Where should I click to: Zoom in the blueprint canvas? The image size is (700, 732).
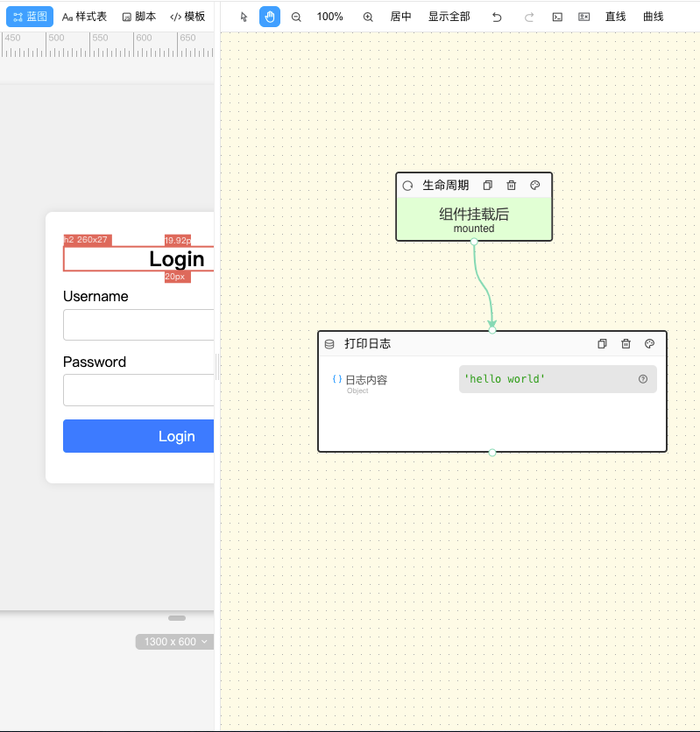[x=368, y=17]
